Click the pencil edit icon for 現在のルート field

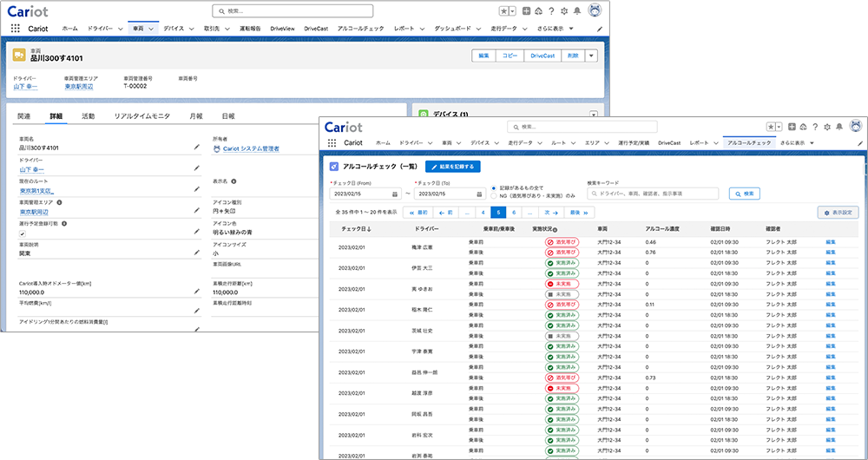click(x=196, y=189)
